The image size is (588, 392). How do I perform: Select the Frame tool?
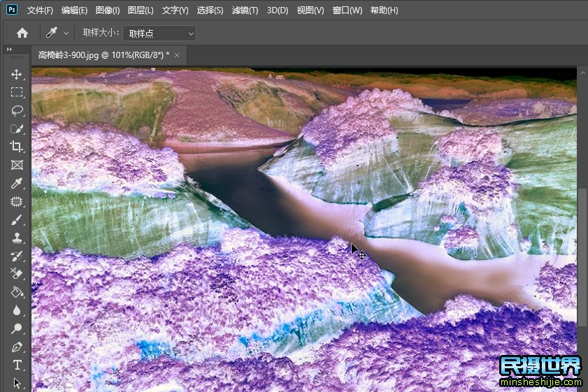coord(17,165)
